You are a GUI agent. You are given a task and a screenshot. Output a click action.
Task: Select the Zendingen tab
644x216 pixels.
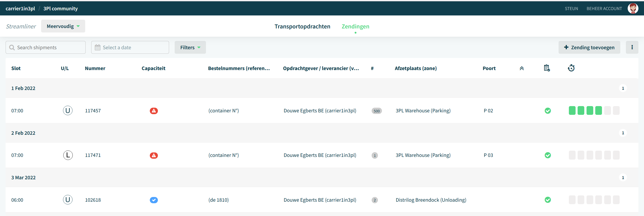point(355,26)
